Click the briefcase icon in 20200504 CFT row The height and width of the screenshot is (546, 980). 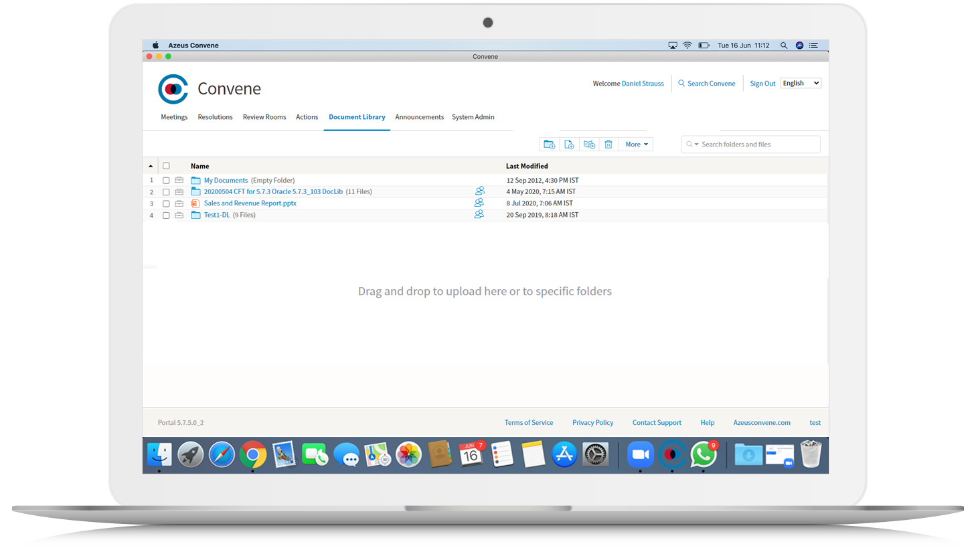179,191
